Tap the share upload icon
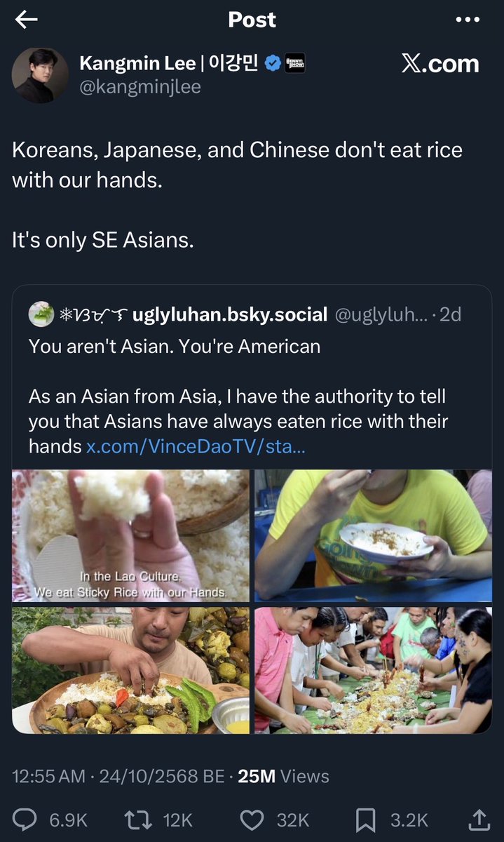Viewport: 504px width, 842px height. [479, 819]
